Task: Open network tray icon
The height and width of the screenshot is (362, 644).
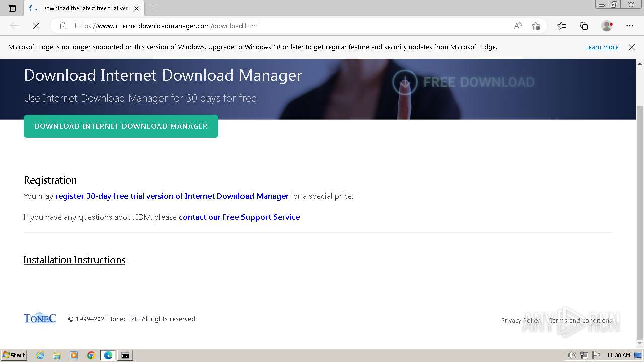Action: coord(584,355)
